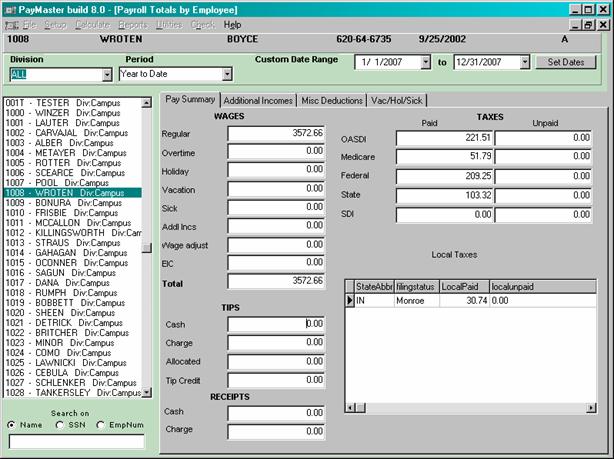Open the File menu
This screenshot has height=459, width=614.
pyautogui.click(x=30, y=25)
